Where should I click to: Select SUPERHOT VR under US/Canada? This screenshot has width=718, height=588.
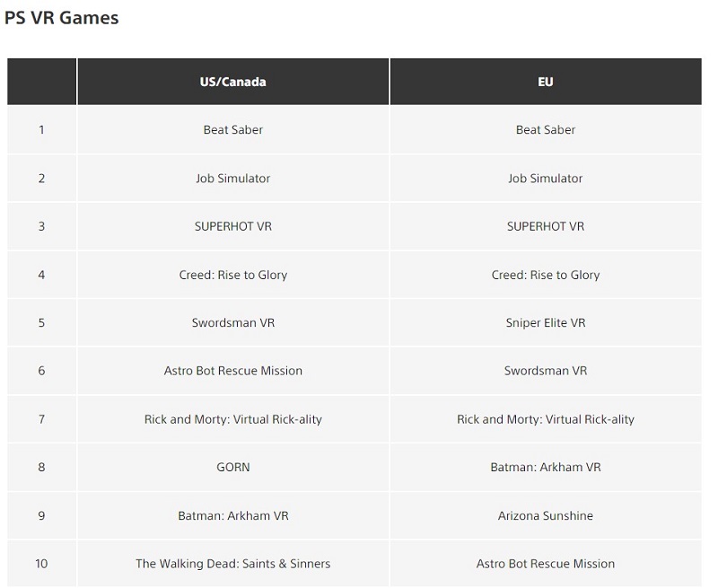[233, 226]
